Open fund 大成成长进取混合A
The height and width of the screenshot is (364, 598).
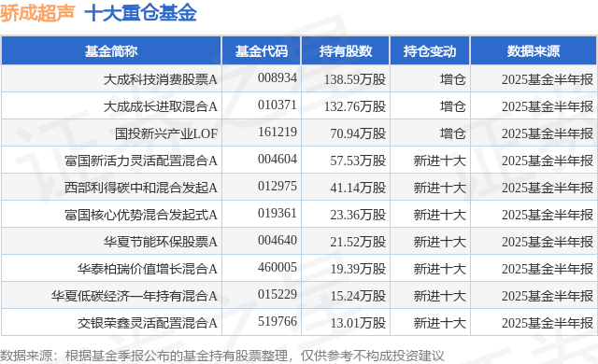160,106
